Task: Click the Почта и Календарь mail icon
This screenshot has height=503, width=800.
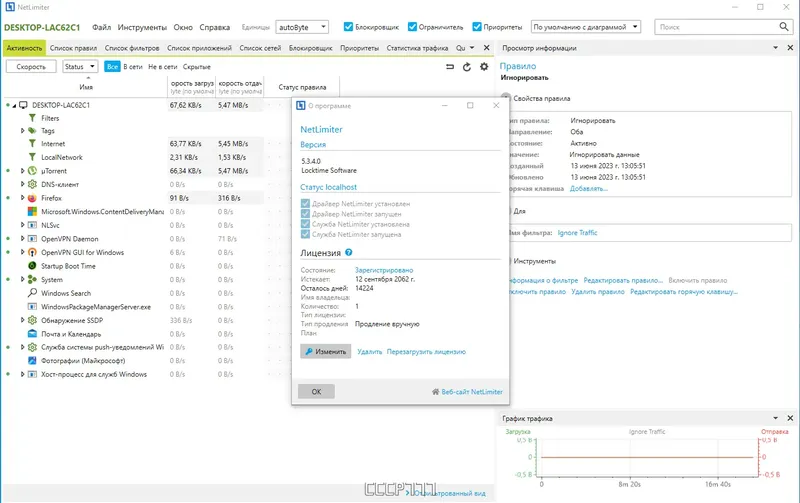Action: [x=32, y=334]
